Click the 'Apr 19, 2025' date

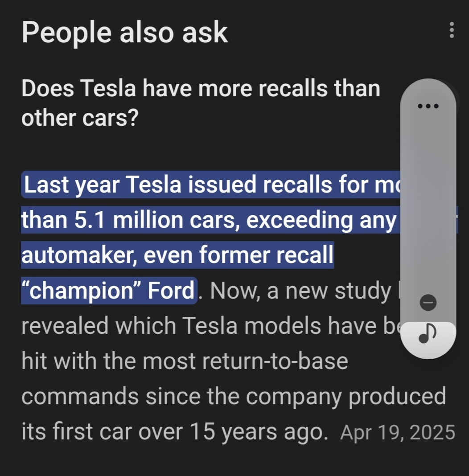pyautogui.click(x=398, y=432)
